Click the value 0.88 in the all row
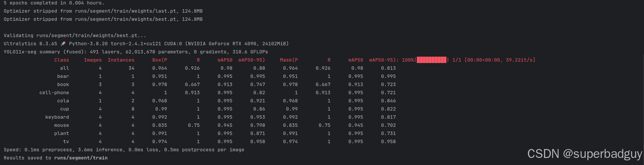 click(x=259, y=68)
